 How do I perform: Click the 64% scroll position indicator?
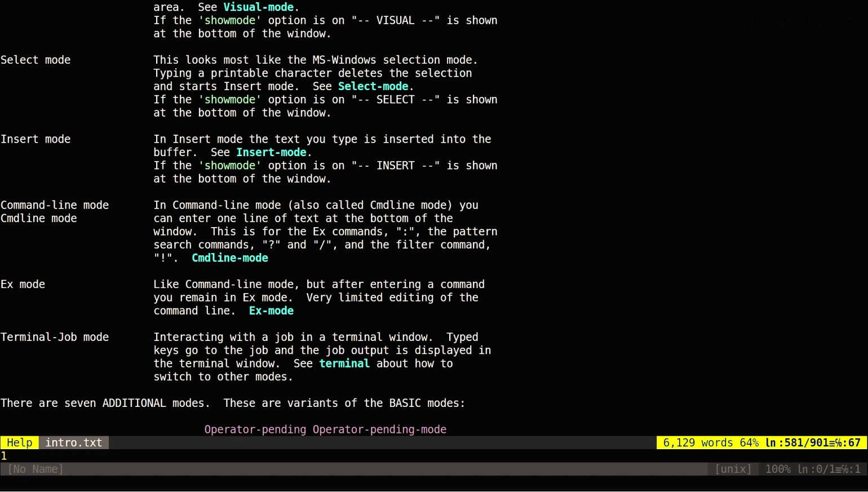pos(749,443)
